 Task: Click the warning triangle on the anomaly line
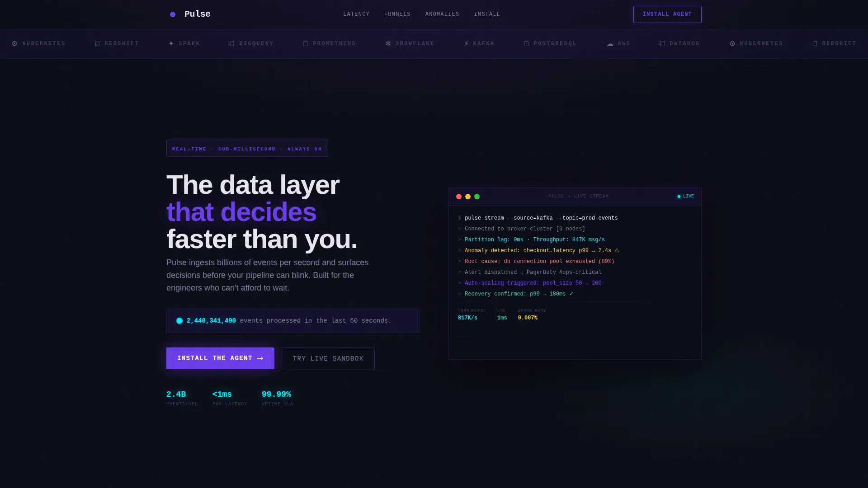tap(617, 250)
